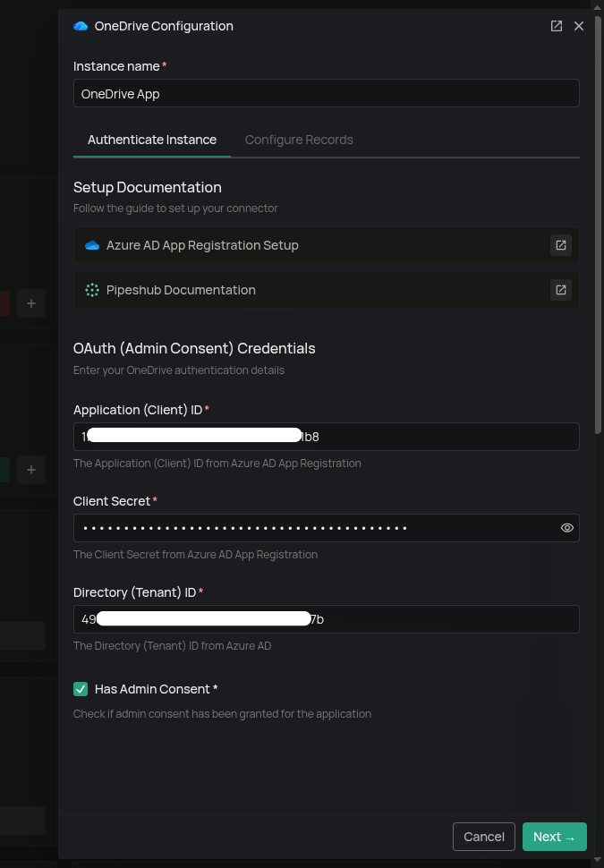Click into Application (Client) ID field
The width and height of the screenshot is (604, 868).
tap(327, 437)
